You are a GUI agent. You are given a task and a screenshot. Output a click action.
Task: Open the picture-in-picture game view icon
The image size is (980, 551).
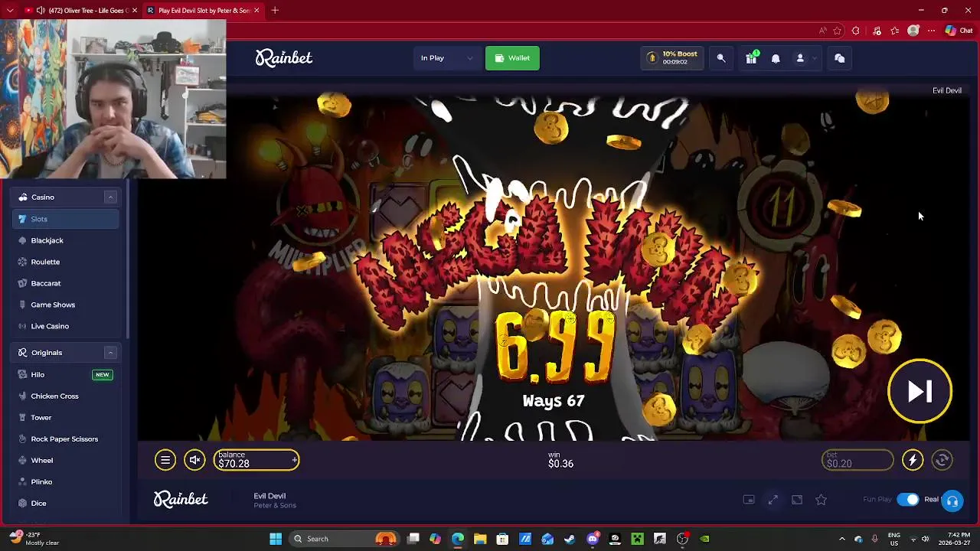pos(749,500)
